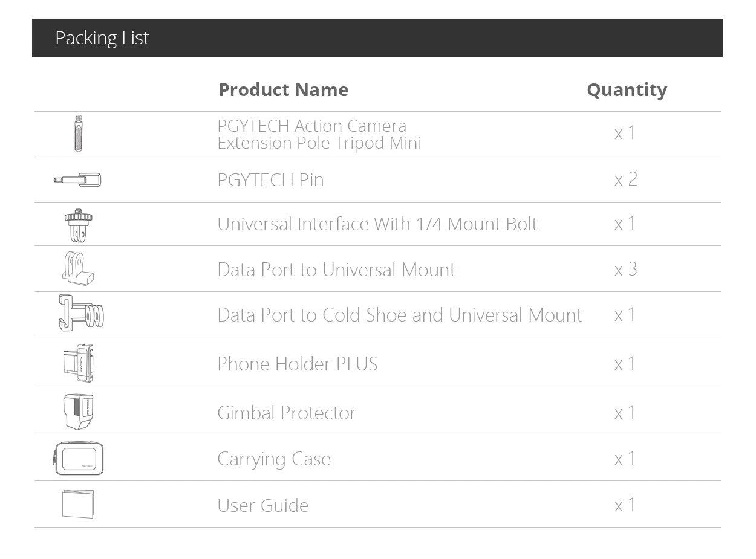
Task: Select the PGYTECH Pin icon
Action: pos(77,179)
